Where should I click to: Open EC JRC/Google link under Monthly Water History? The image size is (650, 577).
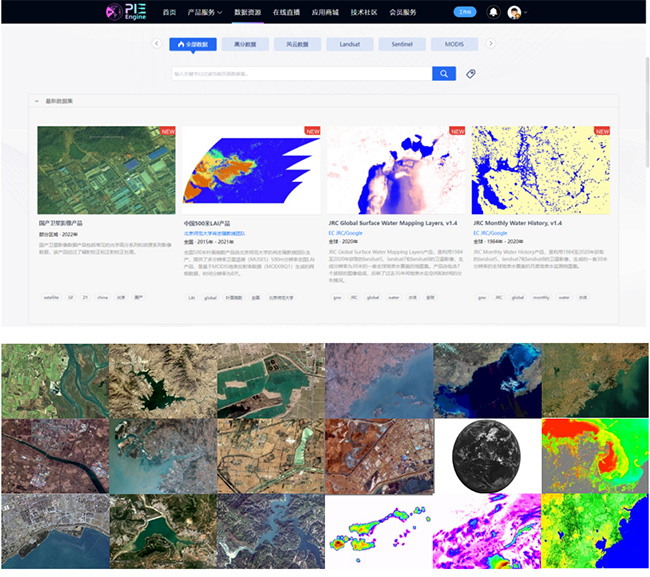[x=490, y=233]
